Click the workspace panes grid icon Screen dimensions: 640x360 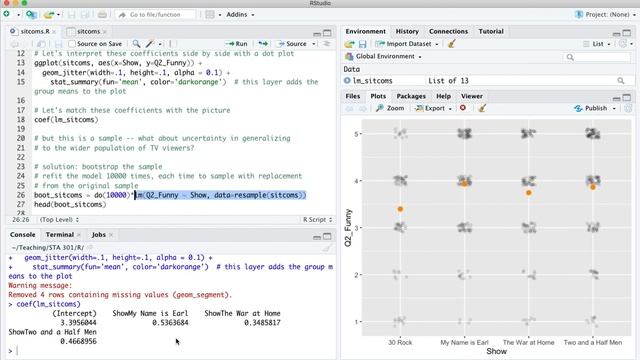pos(210,15)
